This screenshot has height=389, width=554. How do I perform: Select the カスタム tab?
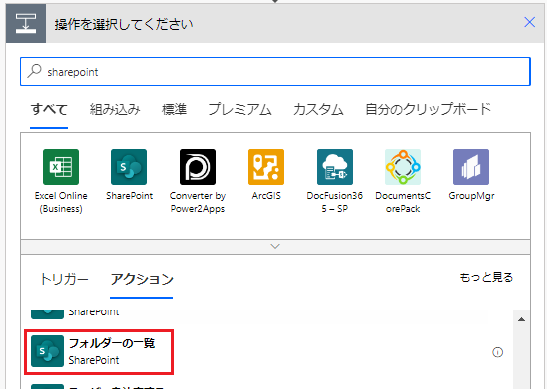pos(318,109)
